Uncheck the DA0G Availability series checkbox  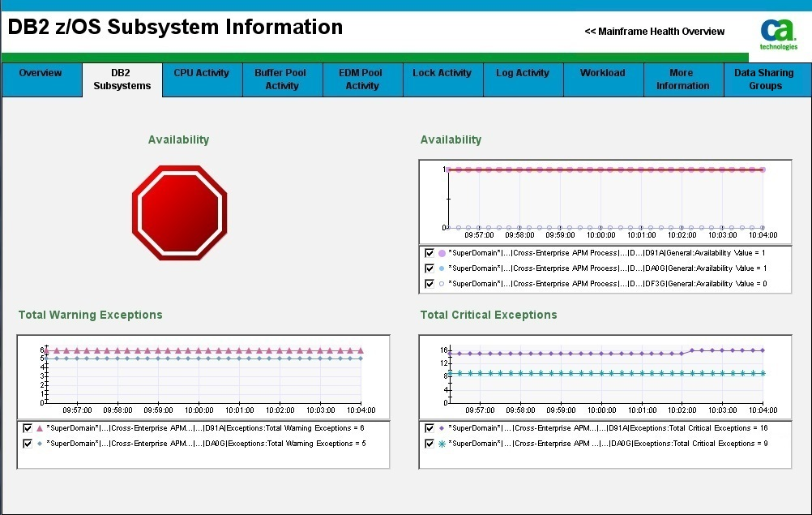coord(430,268)
